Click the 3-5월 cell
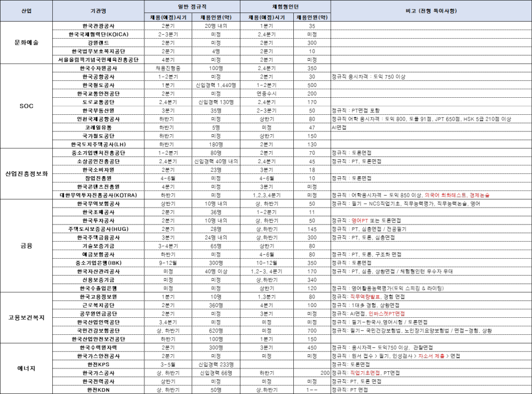The image size is (532, 394). (168, 364)
